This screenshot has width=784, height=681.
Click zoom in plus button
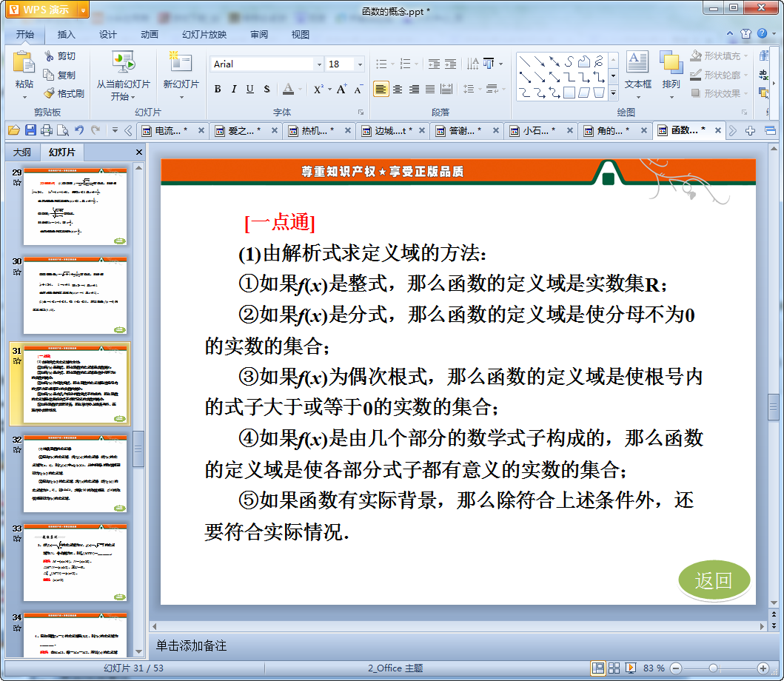(763, 668)
